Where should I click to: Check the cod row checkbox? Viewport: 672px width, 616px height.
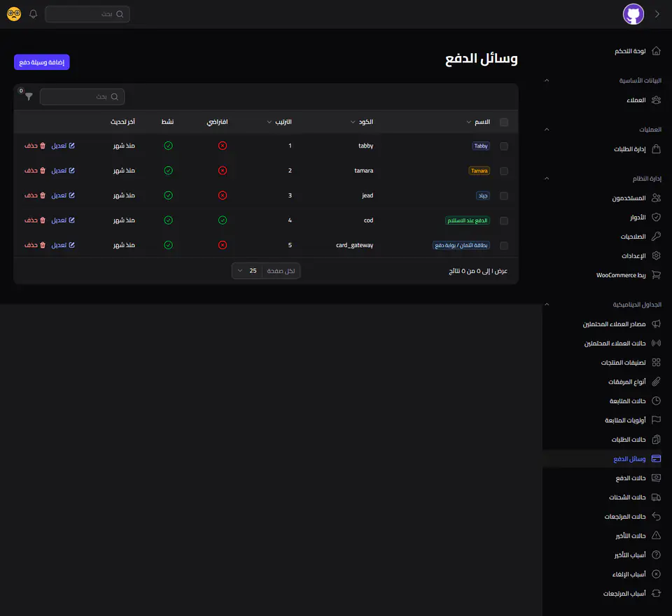[504, 220]
